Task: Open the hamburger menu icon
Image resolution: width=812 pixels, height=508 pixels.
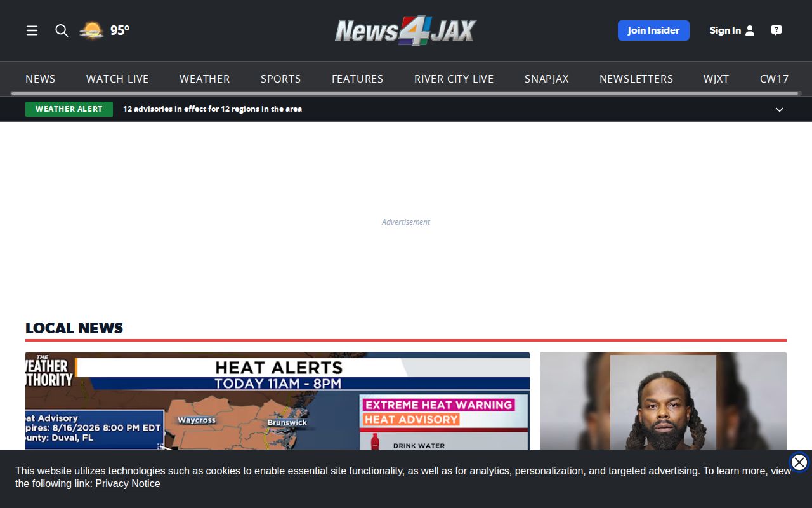Action: [32, 30]
